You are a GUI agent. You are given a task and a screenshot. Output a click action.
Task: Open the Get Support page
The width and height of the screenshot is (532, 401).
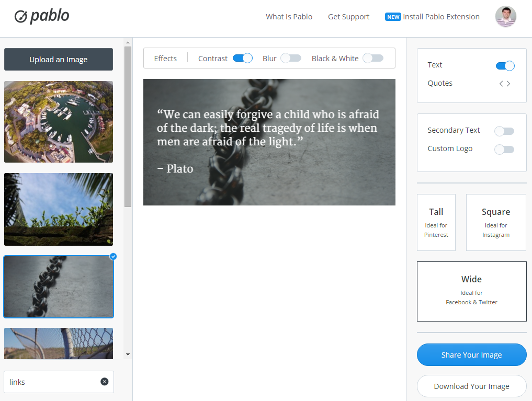tap(348, 16)
